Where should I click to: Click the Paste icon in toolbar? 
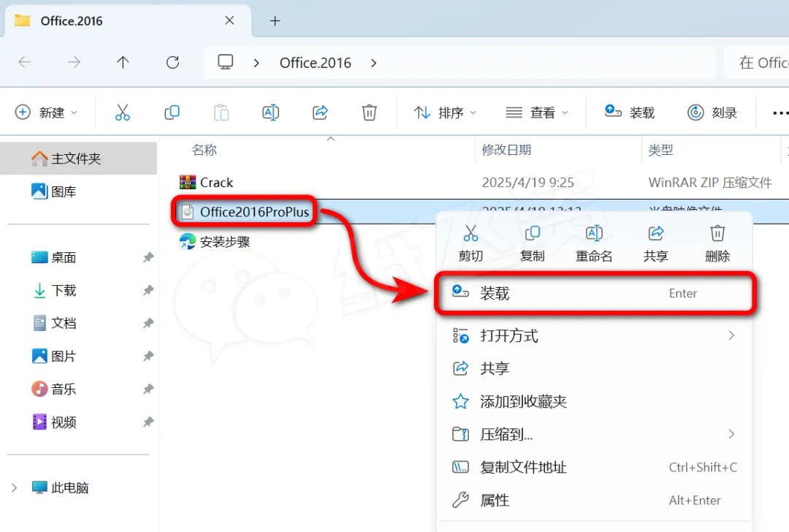tap(221, 113)
